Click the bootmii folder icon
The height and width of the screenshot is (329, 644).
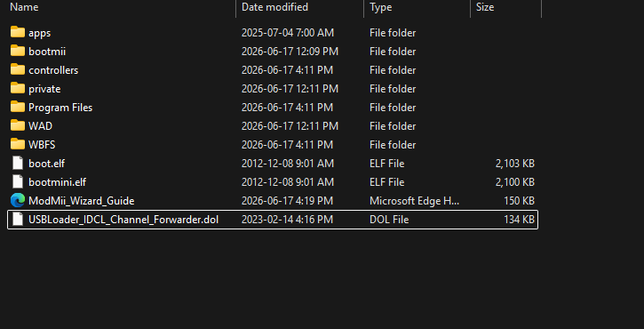18,51
